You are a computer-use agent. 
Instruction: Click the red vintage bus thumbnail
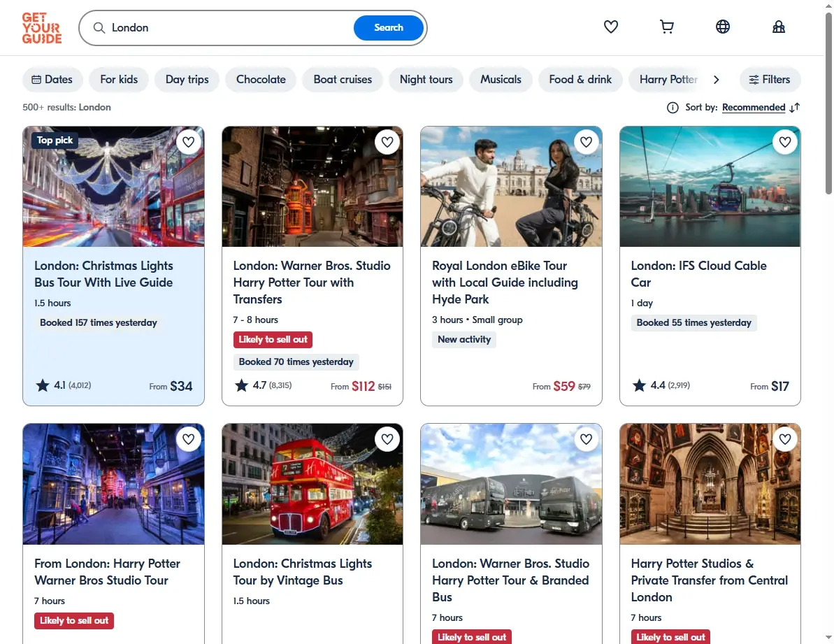[x=312, y=484]
